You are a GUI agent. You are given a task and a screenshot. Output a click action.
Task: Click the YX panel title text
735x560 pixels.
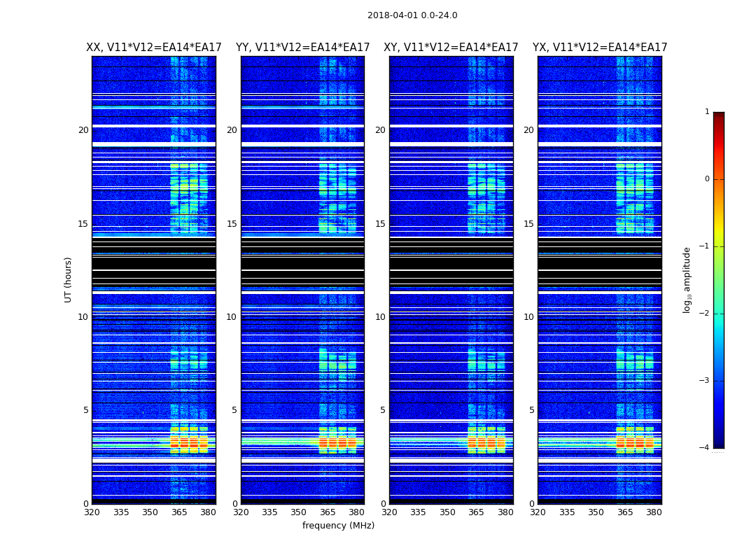(x=599, y=48)
